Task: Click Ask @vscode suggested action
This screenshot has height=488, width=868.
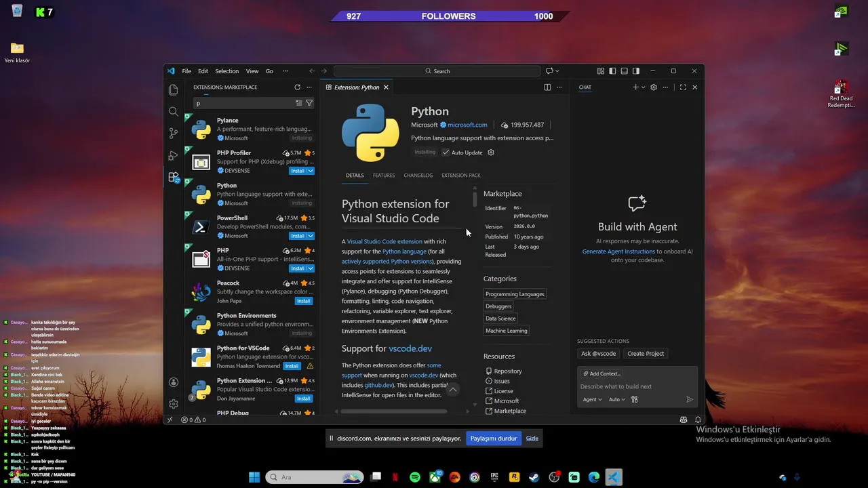Action: pyautogui.click(x=598, y=354)
